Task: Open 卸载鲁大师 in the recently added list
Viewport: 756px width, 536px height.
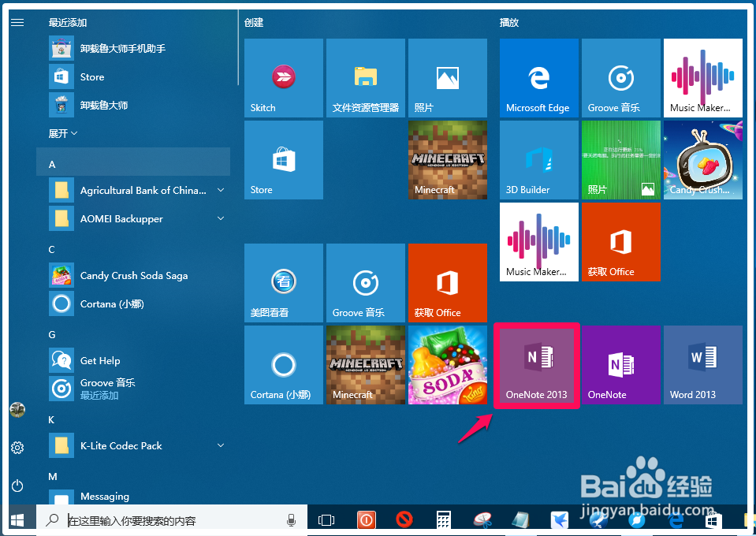Action: [133, 105]
